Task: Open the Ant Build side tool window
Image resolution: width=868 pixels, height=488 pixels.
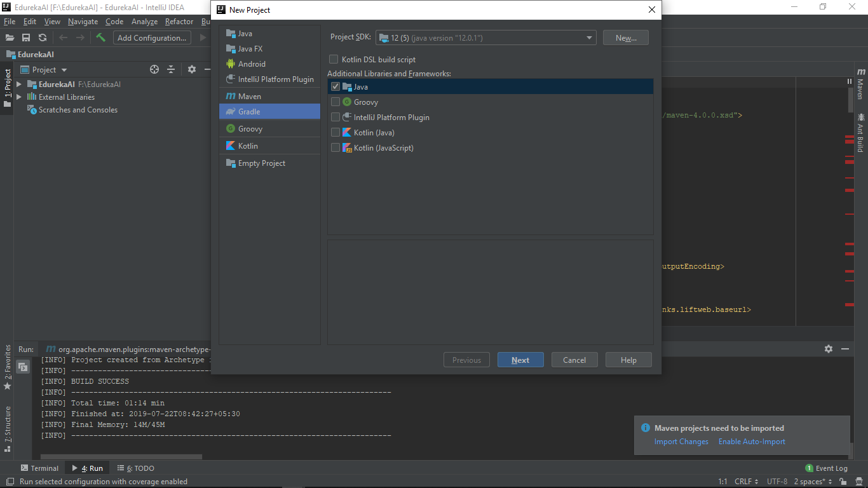Action: tap(861, 133)
